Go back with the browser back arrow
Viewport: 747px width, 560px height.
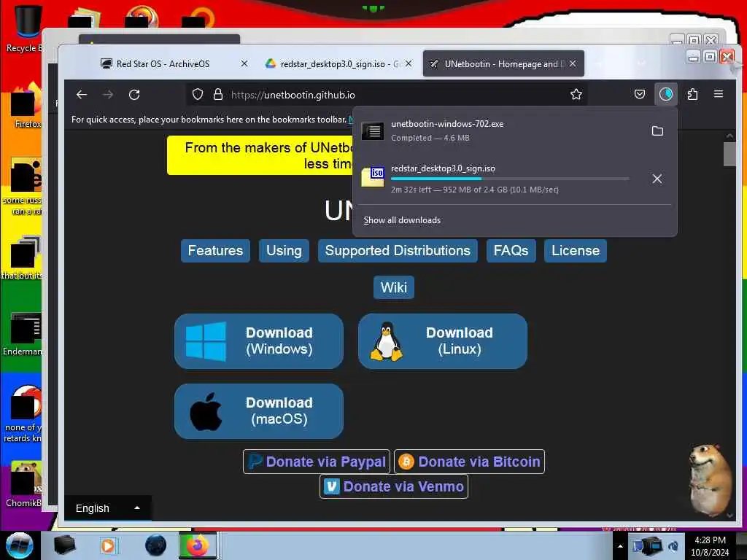tap(82, 95)
